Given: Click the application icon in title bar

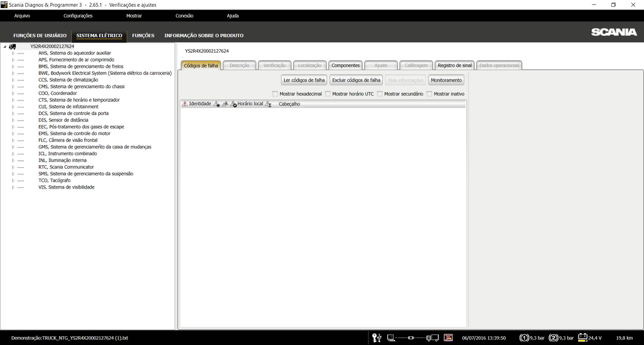Looking at the screenshot, I should (4, 4).
